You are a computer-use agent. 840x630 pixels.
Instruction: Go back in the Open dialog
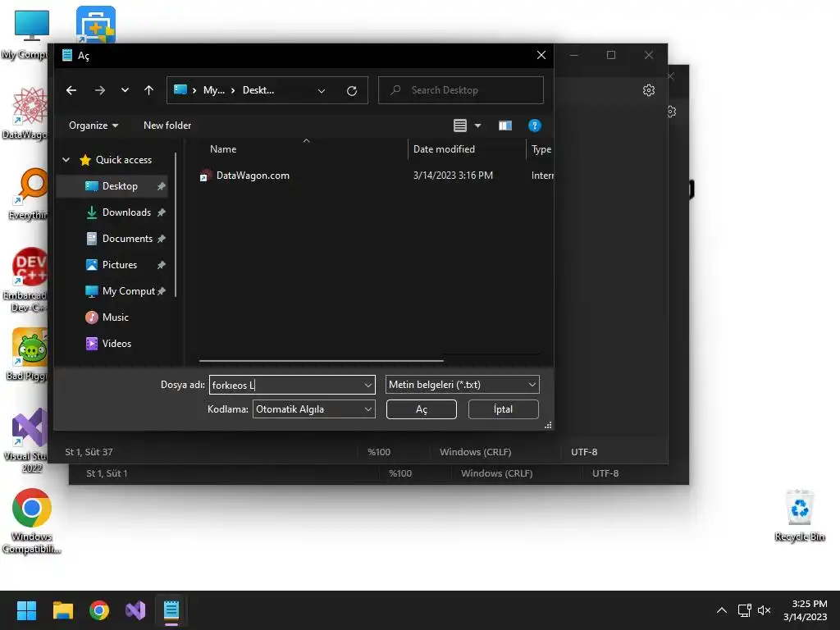click(71, 90)
